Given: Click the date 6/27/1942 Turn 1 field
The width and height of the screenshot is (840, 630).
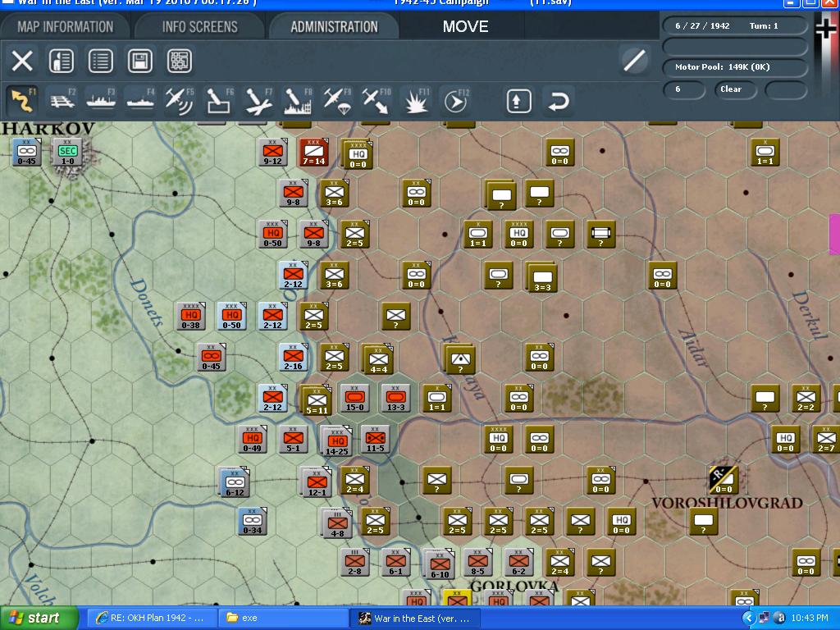Looking at the screenshot, I should [x=734, y=25].
